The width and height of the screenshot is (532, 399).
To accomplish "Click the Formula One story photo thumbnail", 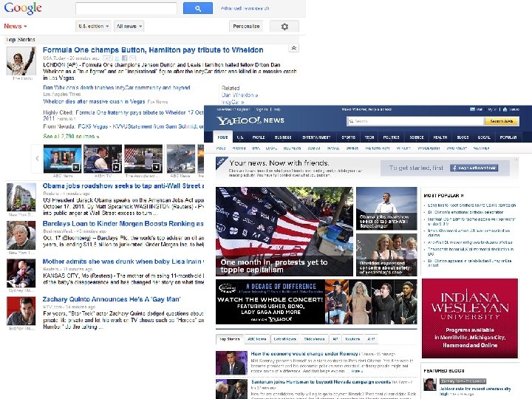I will [x=21, y=61].
